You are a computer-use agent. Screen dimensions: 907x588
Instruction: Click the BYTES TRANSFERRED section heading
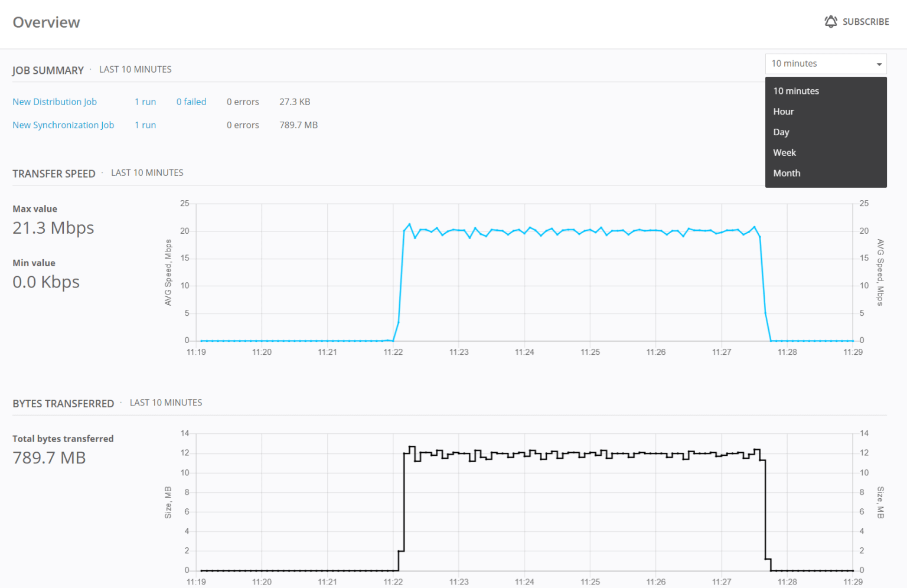coord(63,403)
